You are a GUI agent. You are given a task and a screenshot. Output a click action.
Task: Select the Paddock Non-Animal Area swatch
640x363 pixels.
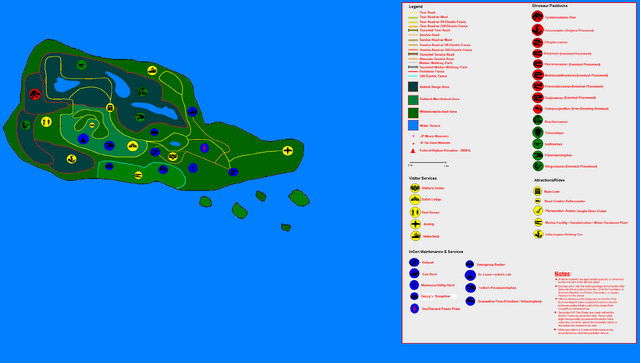tap(413, 99)
